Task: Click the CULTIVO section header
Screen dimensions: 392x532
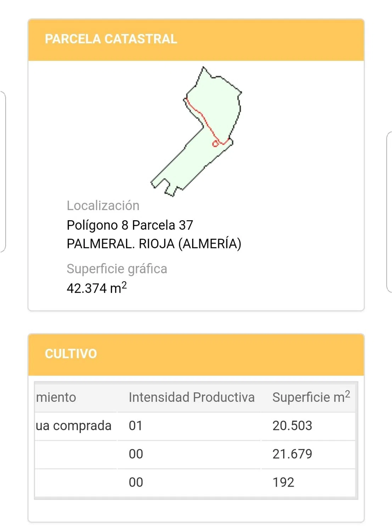Action: [196, 354]
